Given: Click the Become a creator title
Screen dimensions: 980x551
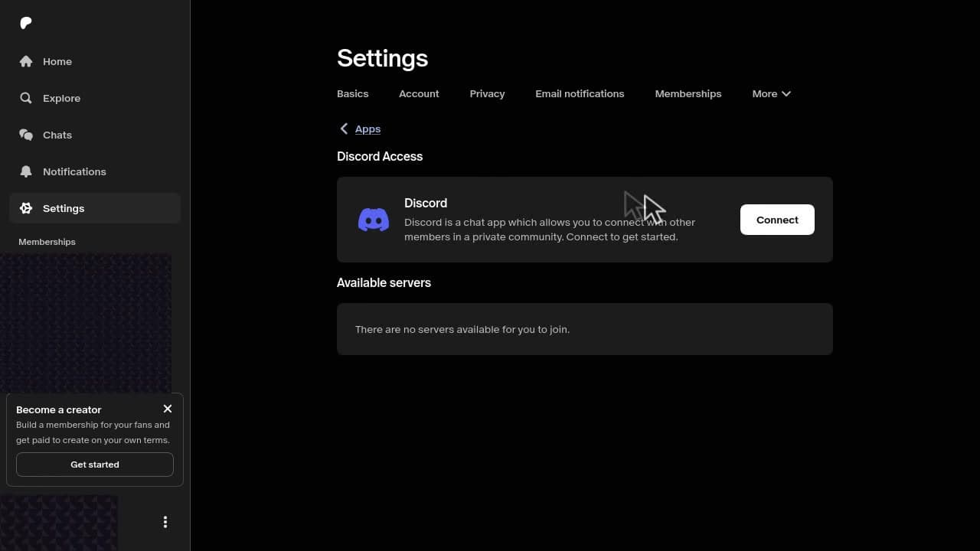Looking at the screenshot, I should pos(59,409).
